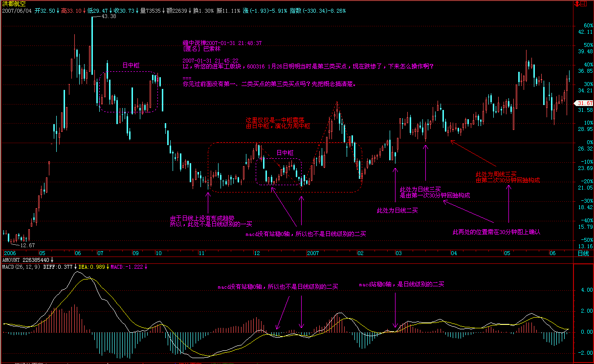
Task: Click the stock name 洪都航空
Action: pos(13,3)
